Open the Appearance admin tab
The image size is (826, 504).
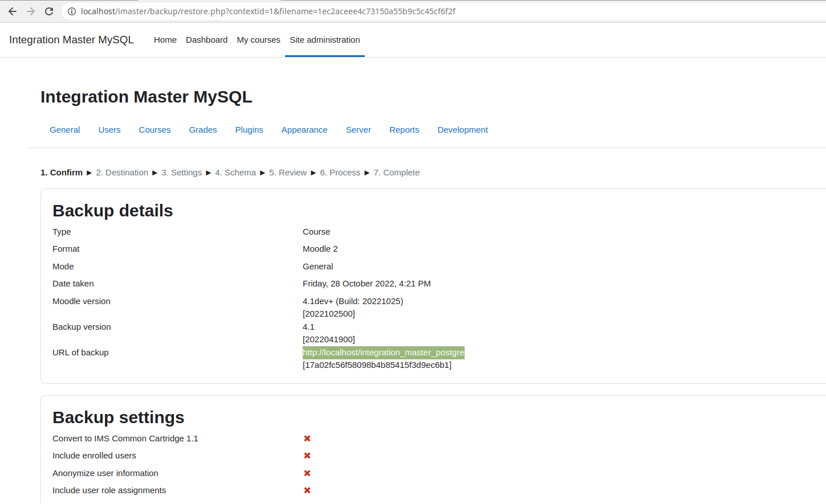pos(304,130)
